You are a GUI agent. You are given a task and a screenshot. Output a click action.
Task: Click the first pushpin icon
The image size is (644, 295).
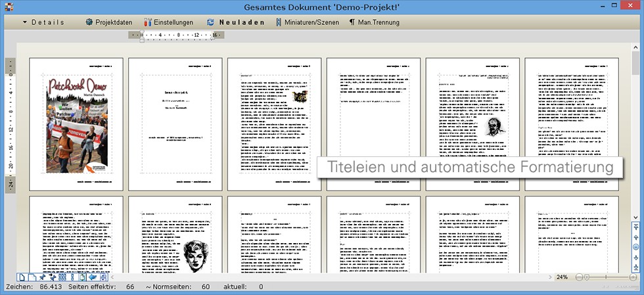(42, 278)
